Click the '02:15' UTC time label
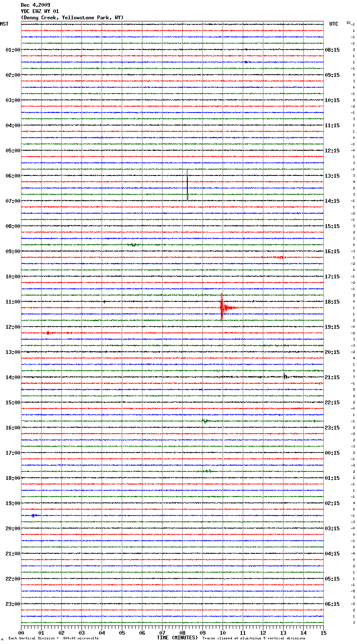The width and height of the screenshot is (357, 644). pos(332,503)
